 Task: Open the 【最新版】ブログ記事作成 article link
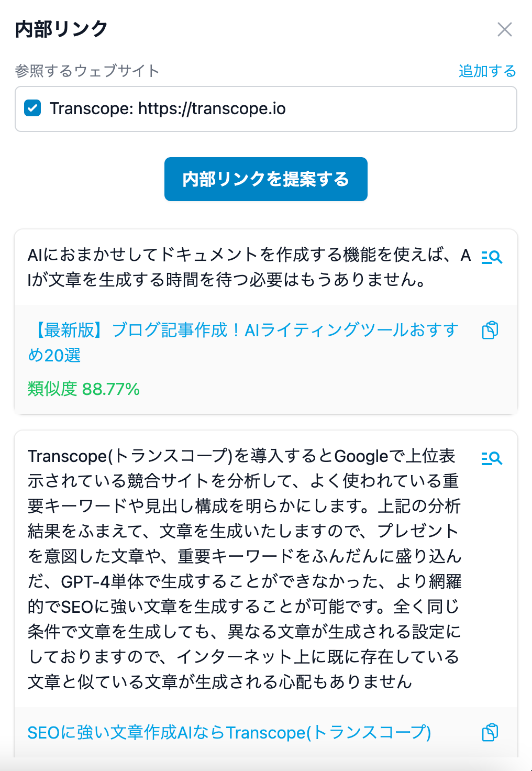tap(243, 330)
